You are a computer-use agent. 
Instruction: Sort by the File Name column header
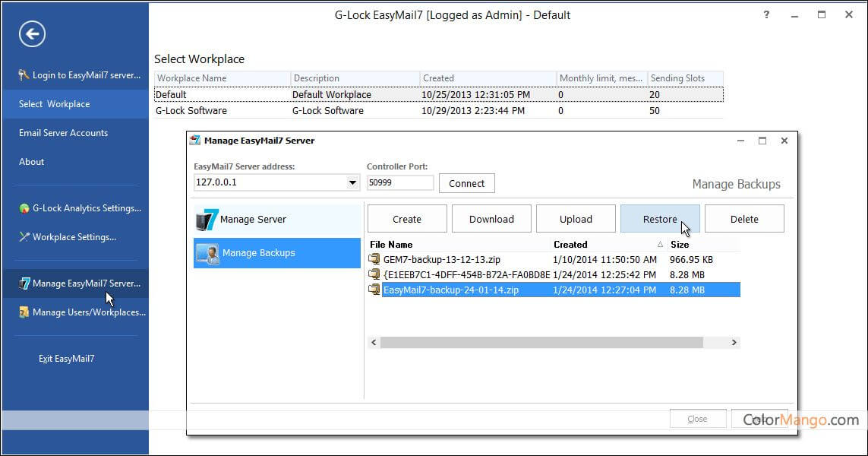pyautogui.click(x=459, y=245)
